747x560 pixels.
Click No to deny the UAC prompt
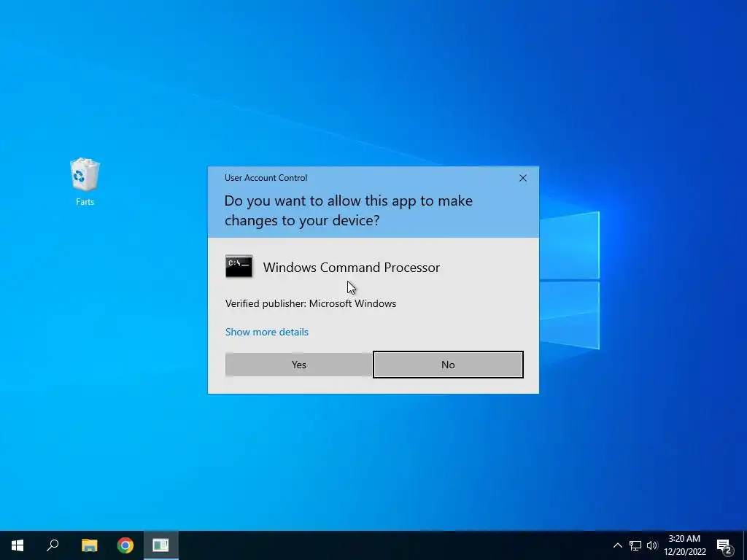point(448,365)
